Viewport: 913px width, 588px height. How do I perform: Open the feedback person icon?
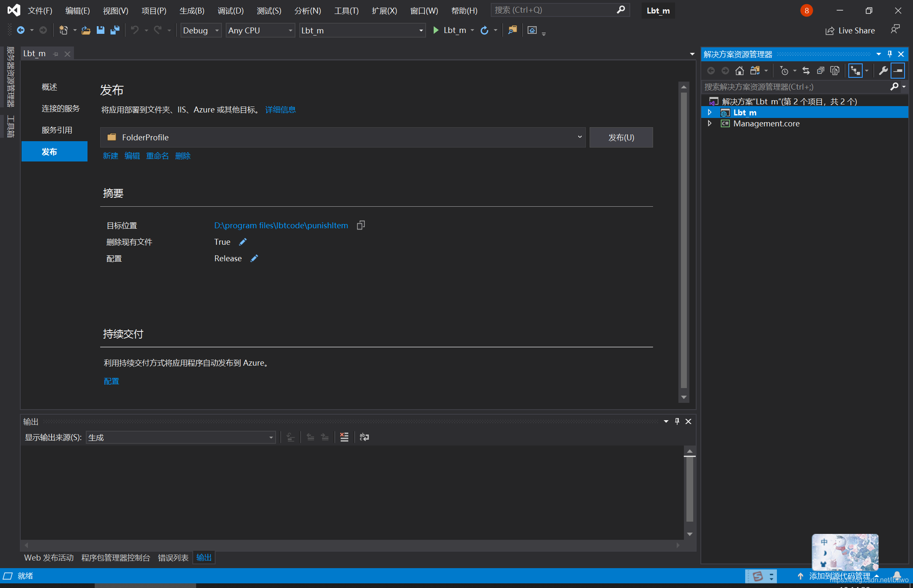click(x=895, y=30)
